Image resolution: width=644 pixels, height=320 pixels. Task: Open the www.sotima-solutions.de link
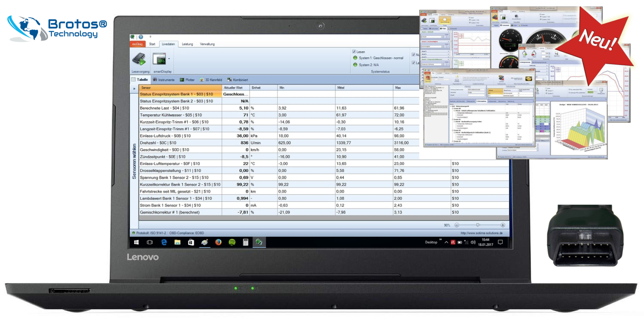[481, 233]
